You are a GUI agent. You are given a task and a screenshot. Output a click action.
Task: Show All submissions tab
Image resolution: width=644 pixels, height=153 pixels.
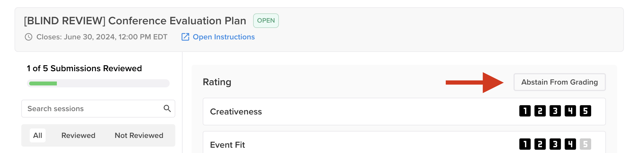click(38, 135)
